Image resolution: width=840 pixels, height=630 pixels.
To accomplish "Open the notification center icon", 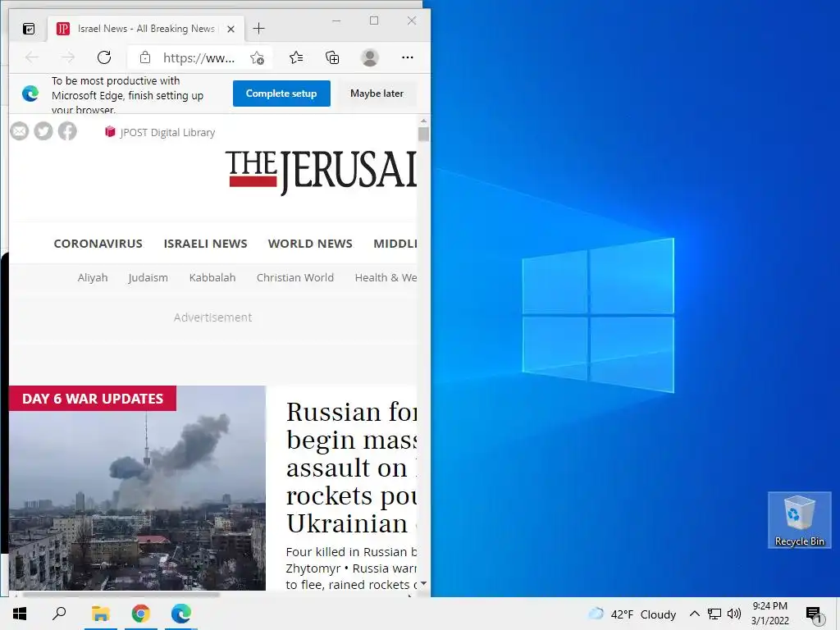I will [815, 614].
